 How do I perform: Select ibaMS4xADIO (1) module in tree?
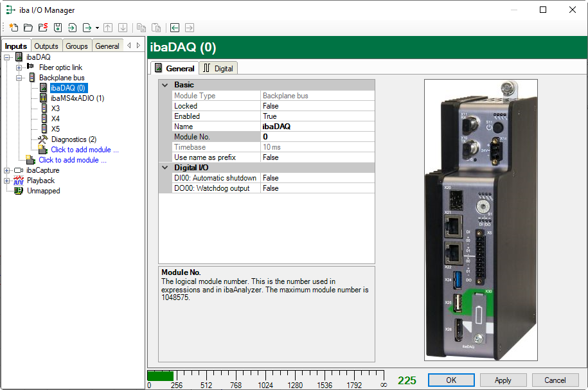pos(77,98)
